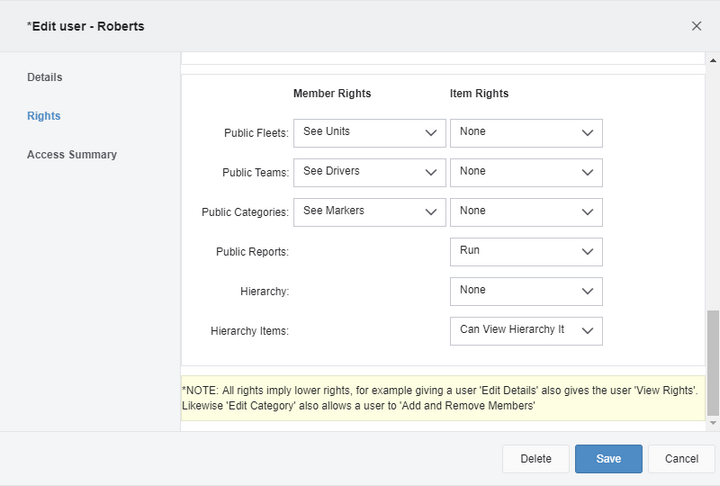Cancel editing the user
The width and height of the screenshot is (720, 486).
(x=681, y=458)
